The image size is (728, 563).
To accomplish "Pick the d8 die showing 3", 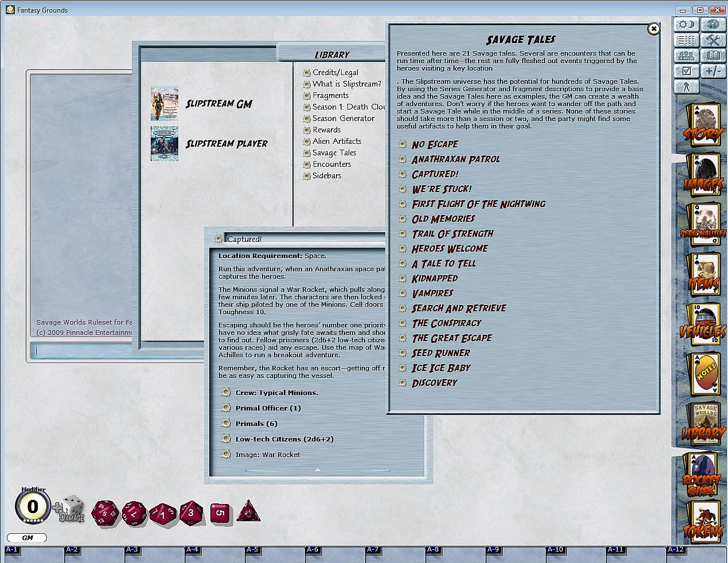I will 191,513.
